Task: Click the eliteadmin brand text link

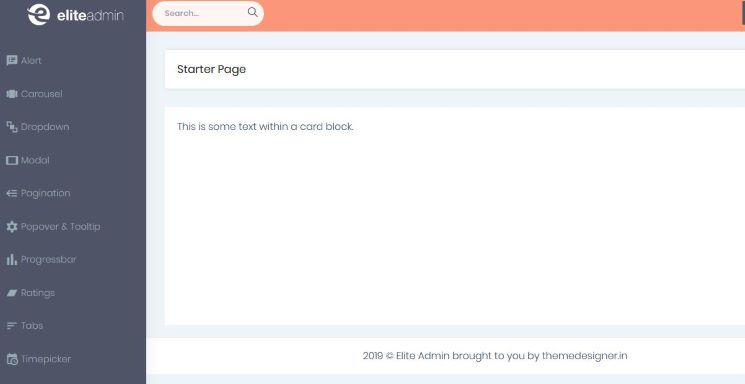Action: click(90, 16)
